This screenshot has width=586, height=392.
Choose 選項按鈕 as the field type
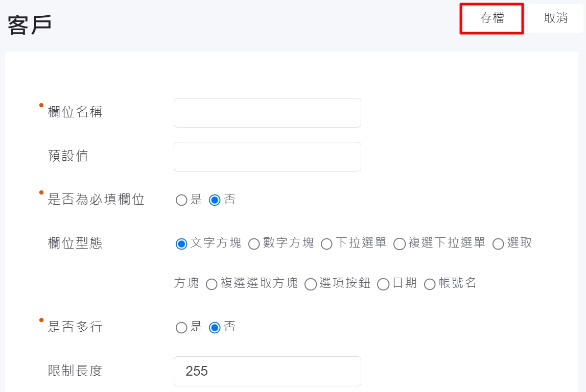click(311, 284)
